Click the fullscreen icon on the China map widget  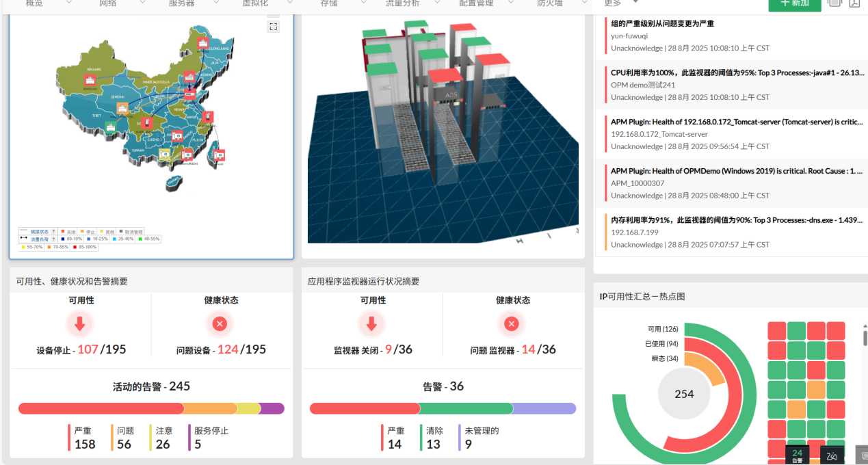pos(274,26)
